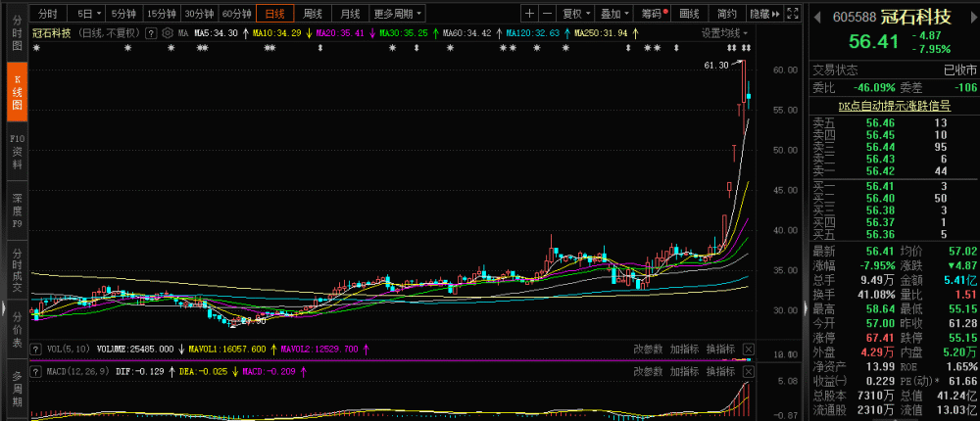980x421 pixels.
Task: Enter fullscreen chart mode icon
Action: [x=793, y=13]
